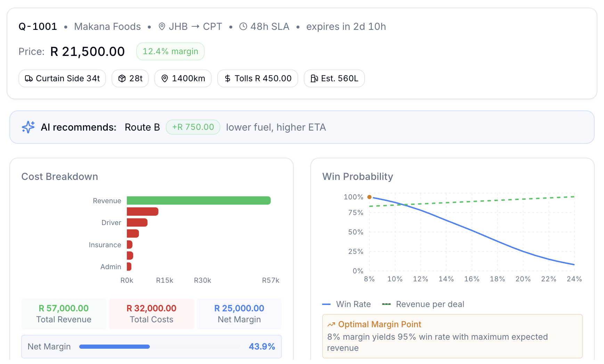Open the Q-1001 quote header
This screenshot has height=364, width=604.
(38, 26)
